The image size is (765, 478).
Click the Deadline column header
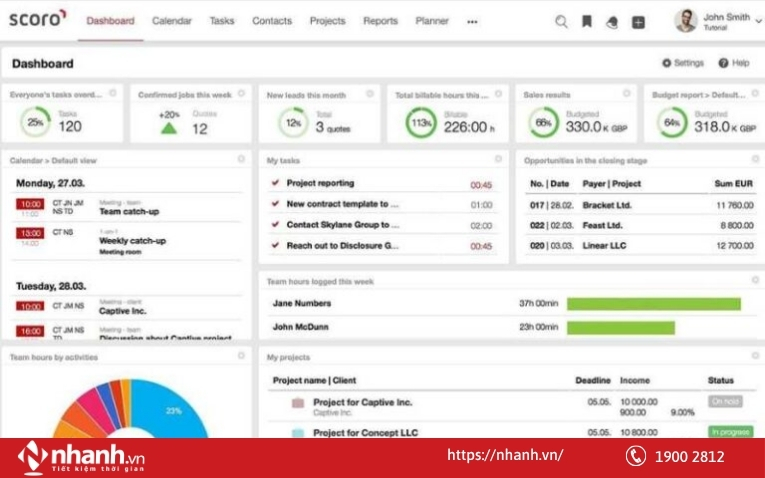click(593, 380)
